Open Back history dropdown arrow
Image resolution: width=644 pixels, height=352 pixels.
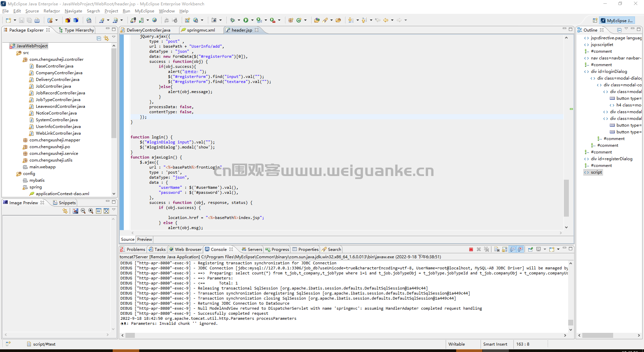392,20
